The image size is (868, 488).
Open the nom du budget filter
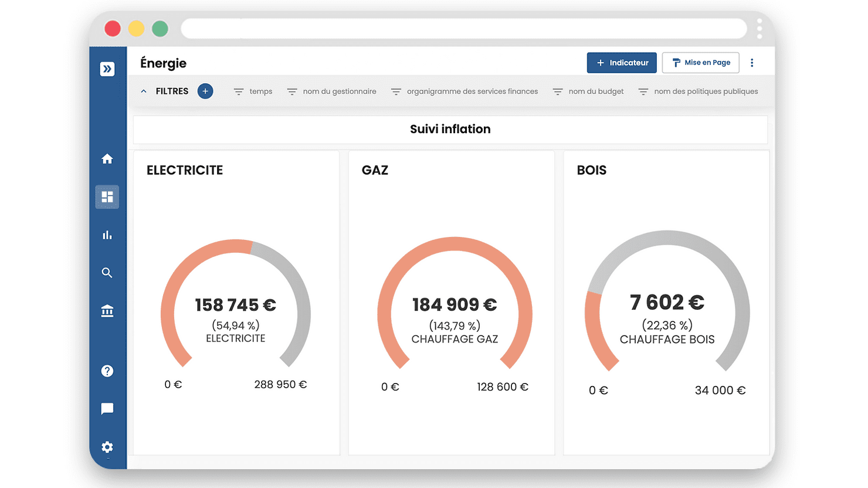[588, 91]
